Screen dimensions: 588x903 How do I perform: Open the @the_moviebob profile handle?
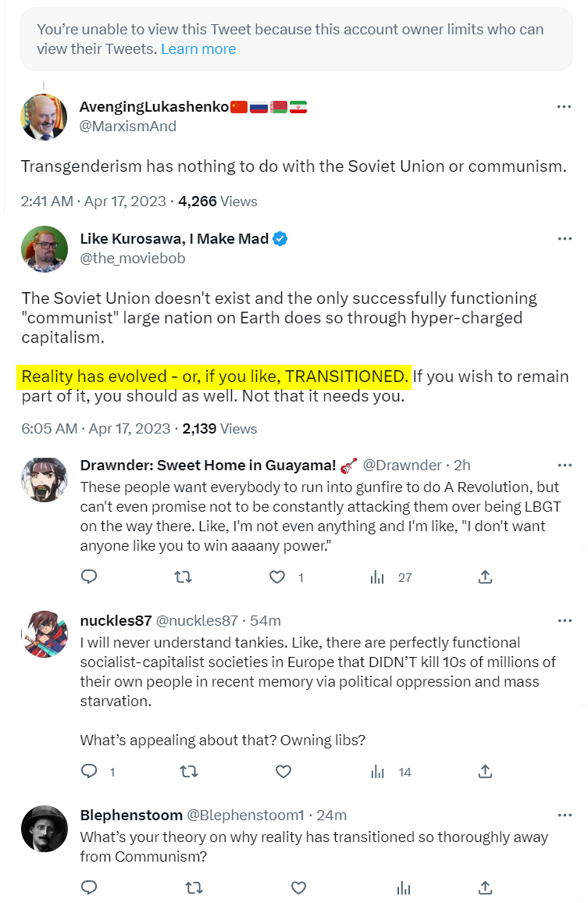tap(133, 259)
